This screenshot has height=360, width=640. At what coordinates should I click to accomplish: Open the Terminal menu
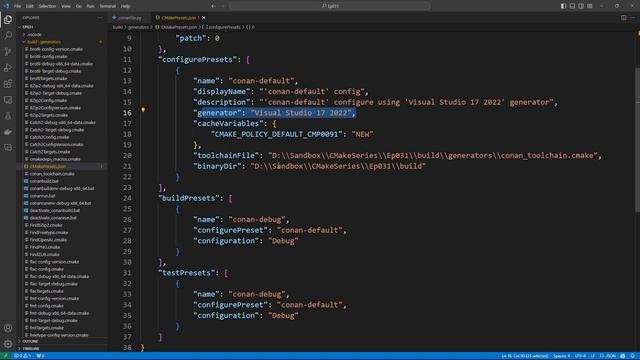pos(108,6)
